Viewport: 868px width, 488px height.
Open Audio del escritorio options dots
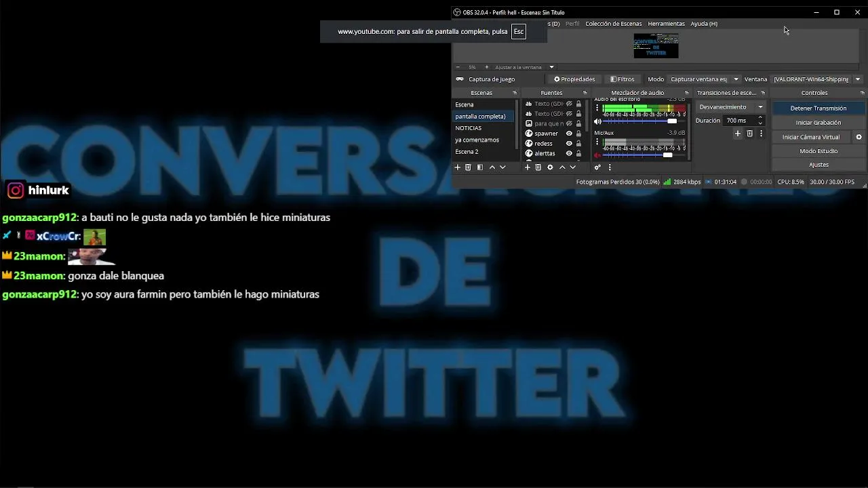(x=597, y=108)
